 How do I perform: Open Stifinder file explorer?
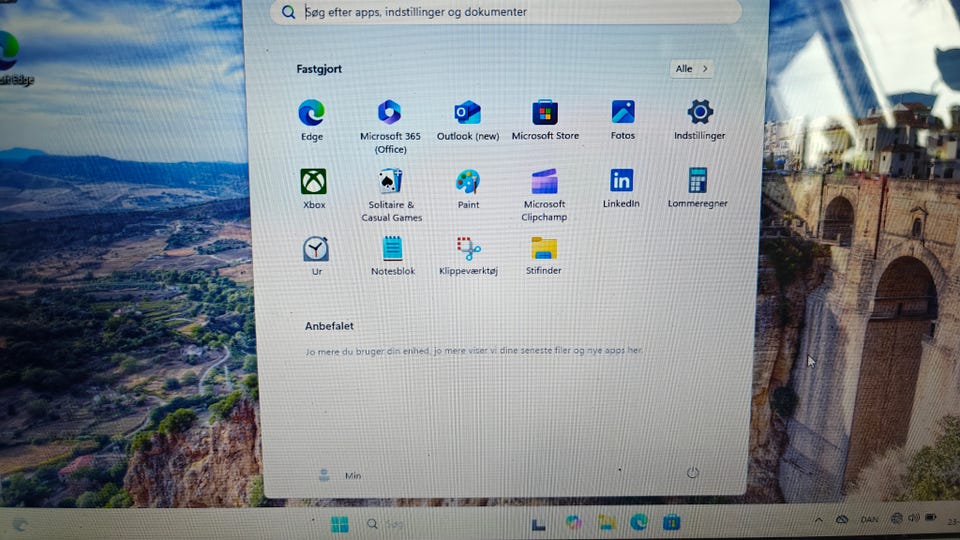pos(544,255)
